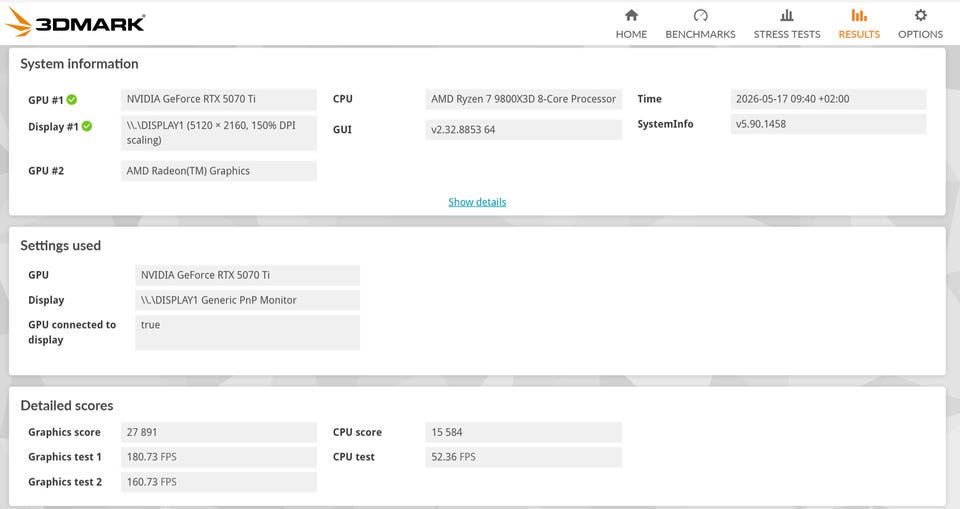Click the System information heading
The image size is (960, 509).
79,64
